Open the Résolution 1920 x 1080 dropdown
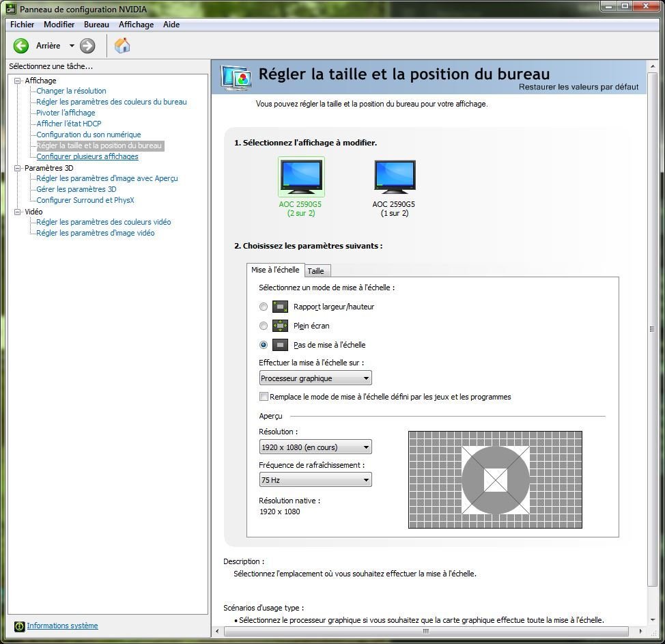The height and width of the screenshot is (644, 665). coord(315,447)
